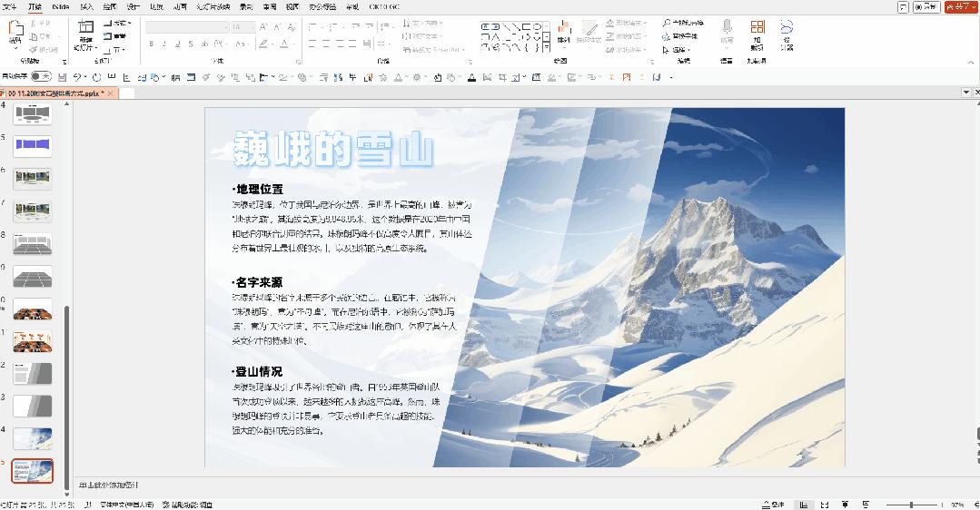
Task: Open the 文件 (File) menu
Action: (x=9, y=7)
